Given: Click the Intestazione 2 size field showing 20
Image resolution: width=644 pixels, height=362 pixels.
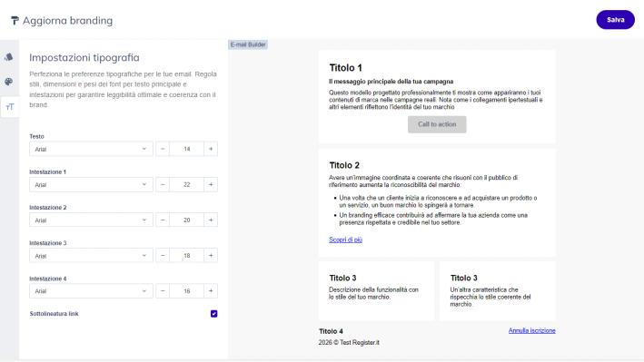Looking at the screenshot, I should [187, 220].
